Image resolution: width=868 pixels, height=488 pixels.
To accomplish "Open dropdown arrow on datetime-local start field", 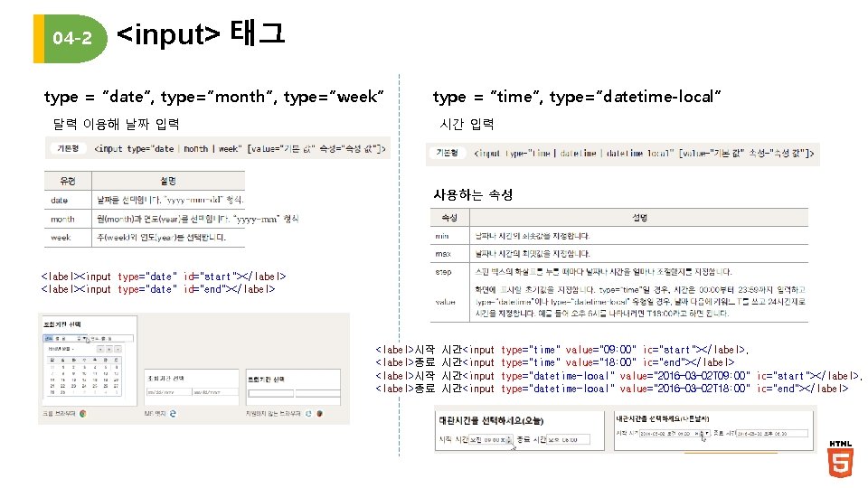I will click(706, 433).
